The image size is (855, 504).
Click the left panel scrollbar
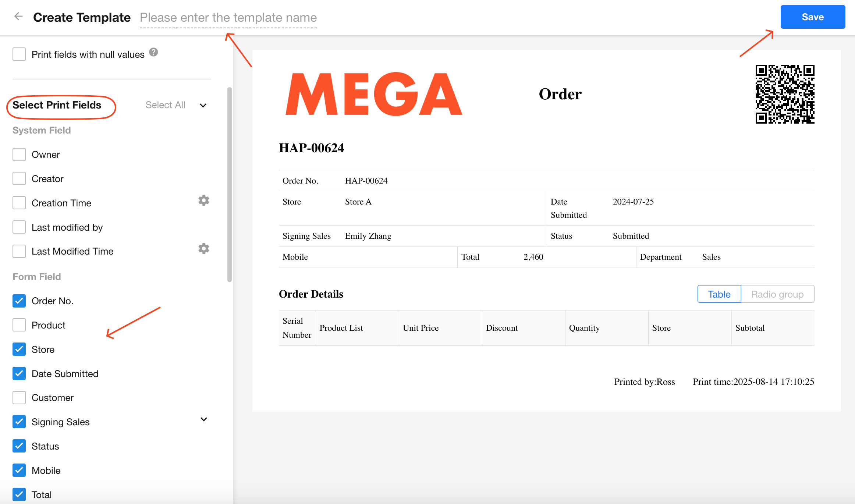[230, 184]
